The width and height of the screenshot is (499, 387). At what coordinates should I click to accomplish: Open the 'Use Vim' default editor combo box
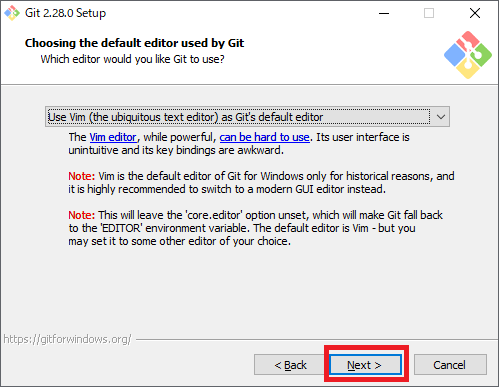pos(247,117)
